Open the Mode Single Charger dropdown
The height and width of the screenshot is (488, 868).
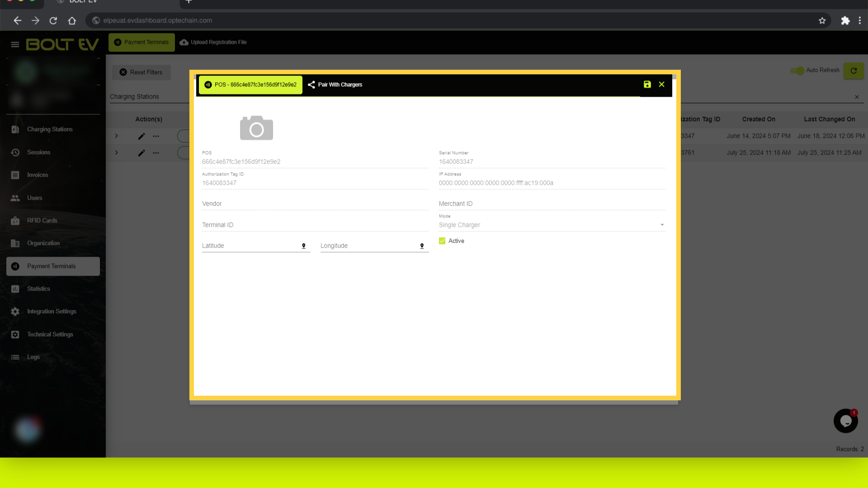click(552, 225)
